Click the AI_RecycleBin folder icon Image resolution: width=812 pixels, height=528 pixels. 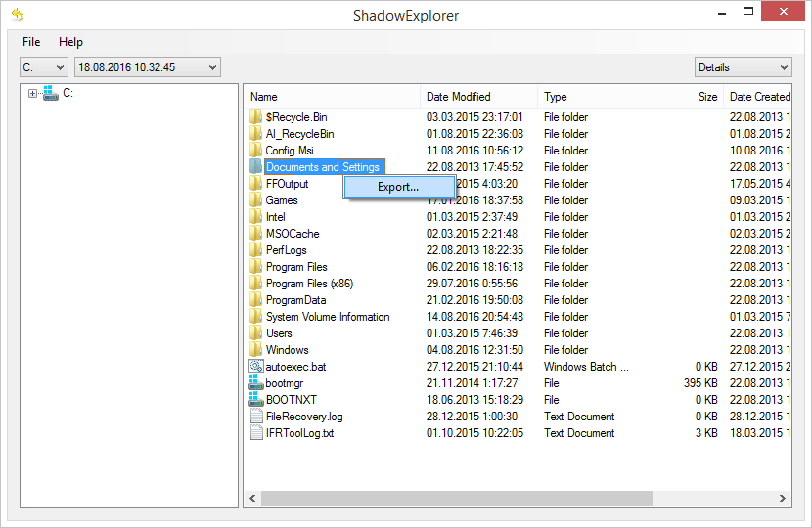click(x=255, y=134)
